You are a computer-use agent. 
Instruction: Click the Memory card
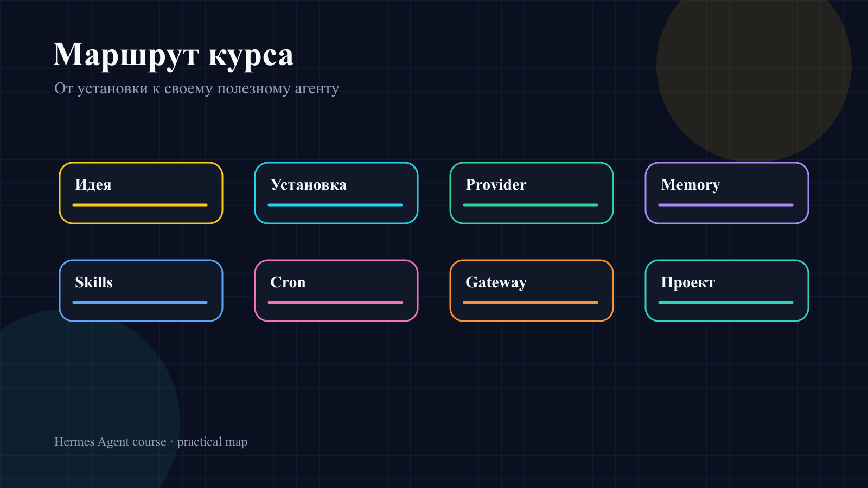coord(727,193)
